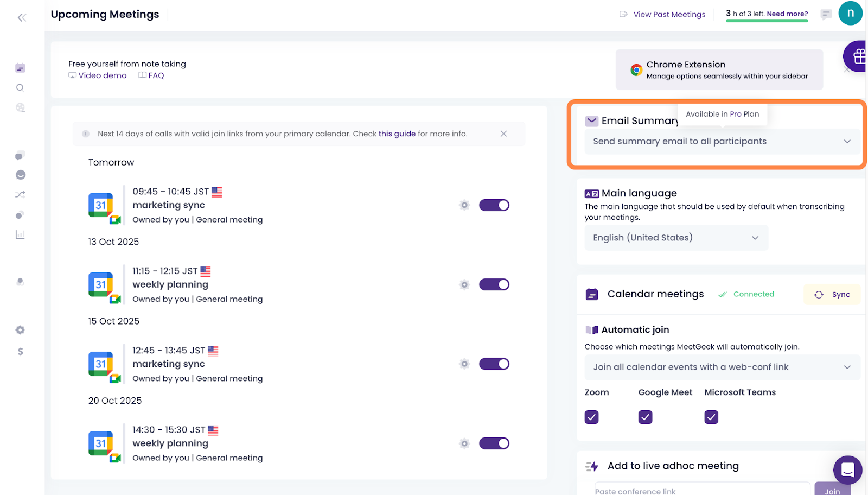Click the Sync calendar button
868x495 pixels.
point(832,295)
